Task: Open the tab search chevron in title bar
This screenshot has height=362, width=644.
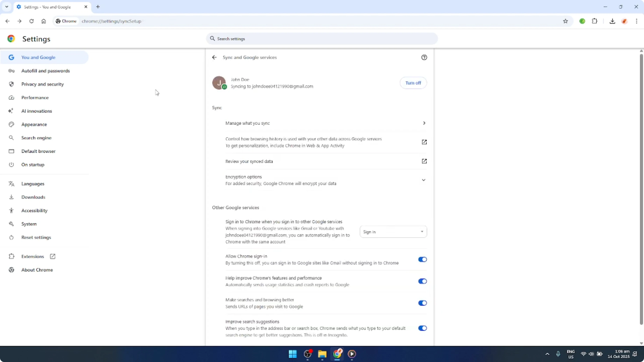Action: pos(7,7)
